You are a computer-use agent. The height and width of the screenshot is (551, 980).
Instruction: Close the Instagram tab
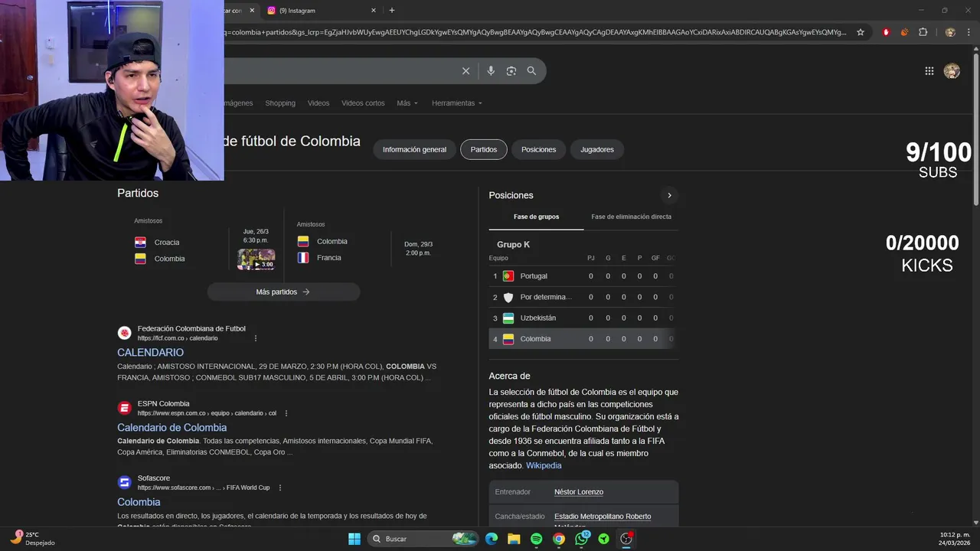[374, 11]
